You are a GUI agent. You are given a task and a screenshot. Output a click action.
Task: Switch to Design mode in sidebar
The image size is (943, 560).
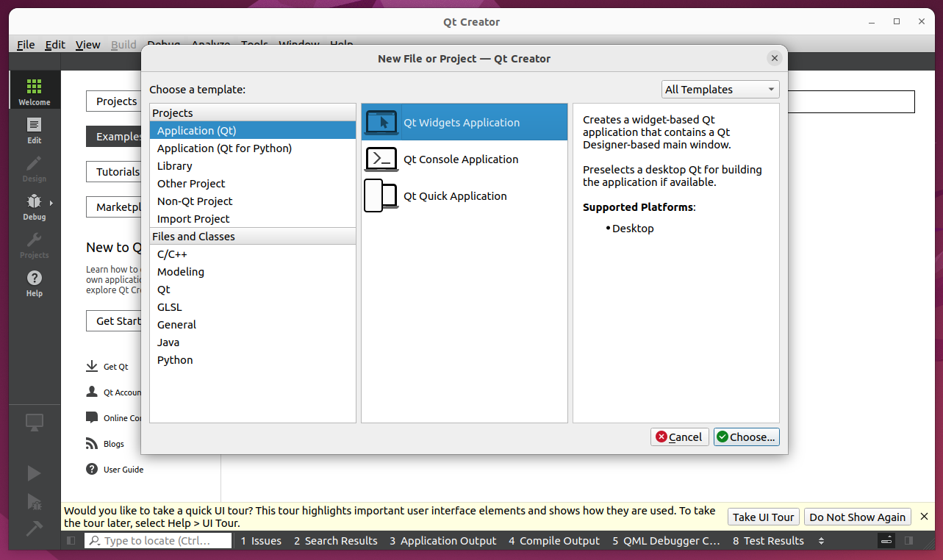[35, 168]
